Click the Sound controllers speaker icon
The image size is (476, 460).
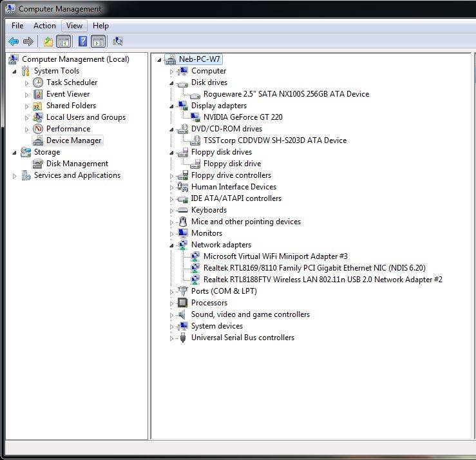coord(182,314)
